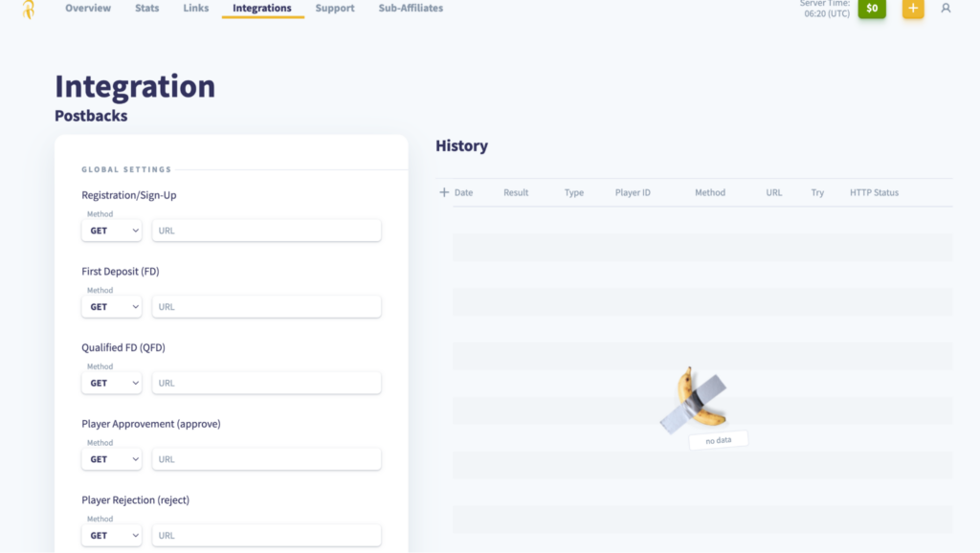Focus the First Deposit URL input
This screenshot has width=980, height=553.
pos(266,307)
